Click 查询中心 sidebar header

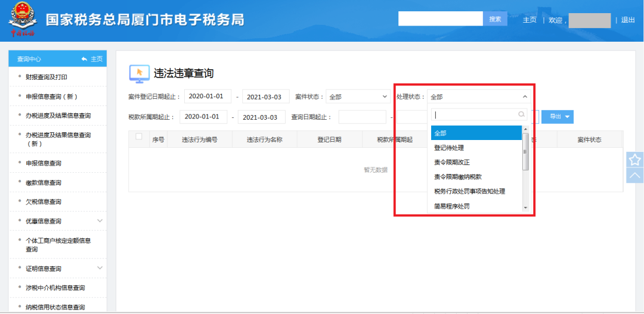(29, 59)
